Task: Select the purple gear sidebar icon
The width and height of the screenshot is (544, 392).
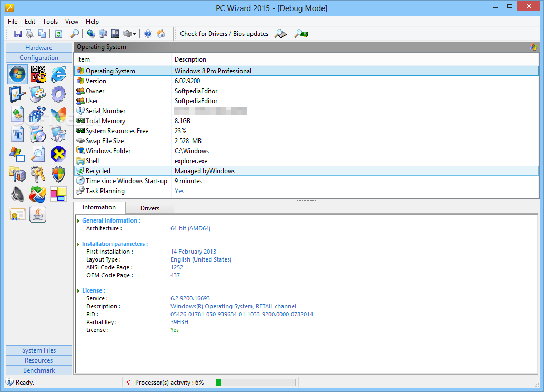Action: [x=58, y=94]
